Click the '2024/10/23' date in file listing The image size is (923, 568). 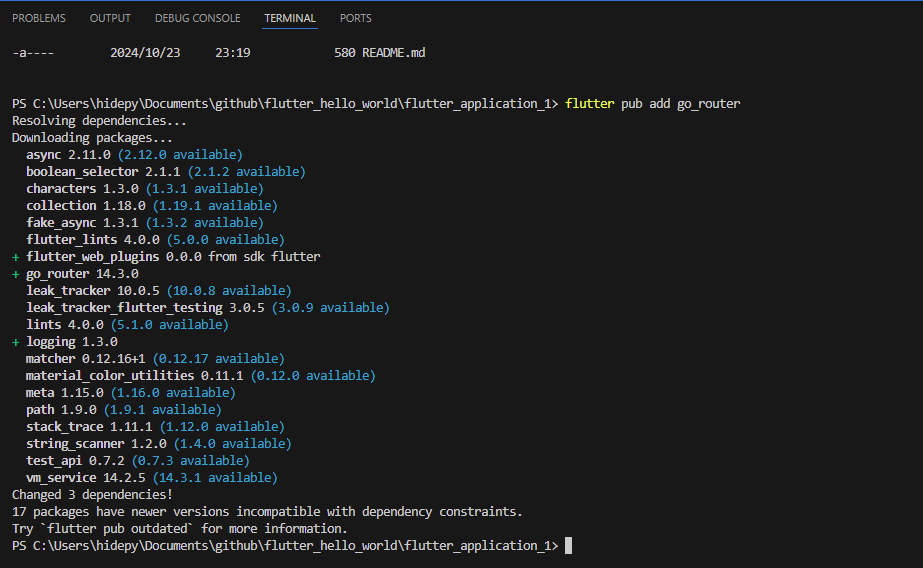[145, 53]
